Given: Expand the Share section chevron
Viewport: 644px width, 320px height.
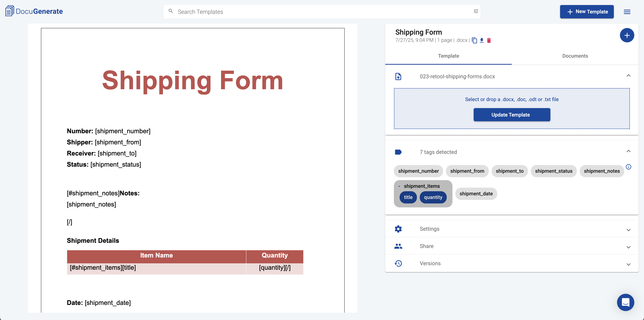Looking at the screenshot, I should (x=628, y=247).
